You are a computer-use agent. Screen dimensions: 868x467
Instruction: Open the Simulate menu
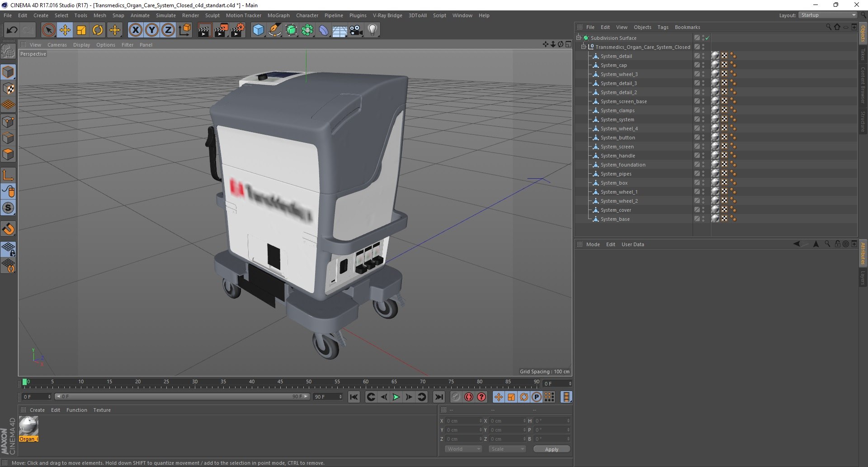pyautogui.click(x=166, y=15)
